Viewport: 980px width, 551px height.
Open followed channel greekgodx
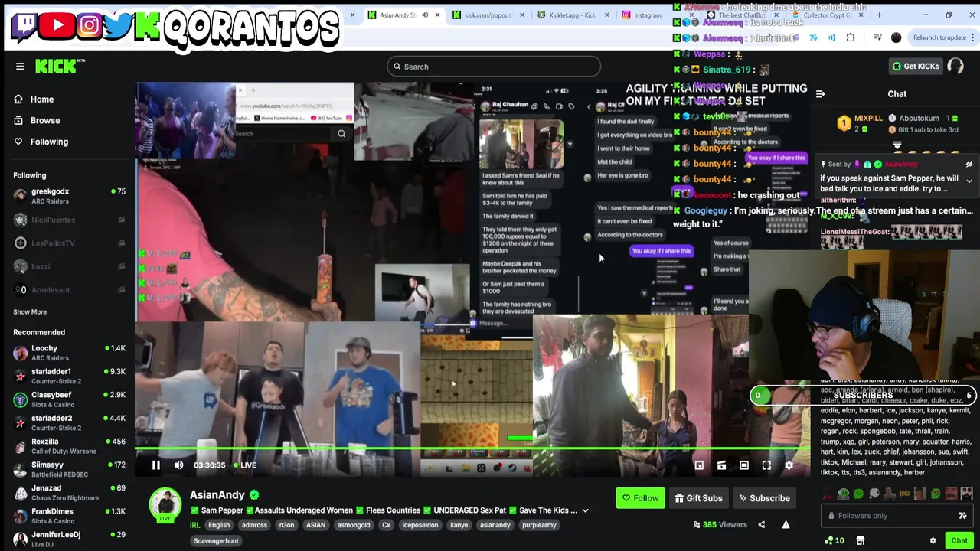tap(69, 196)
